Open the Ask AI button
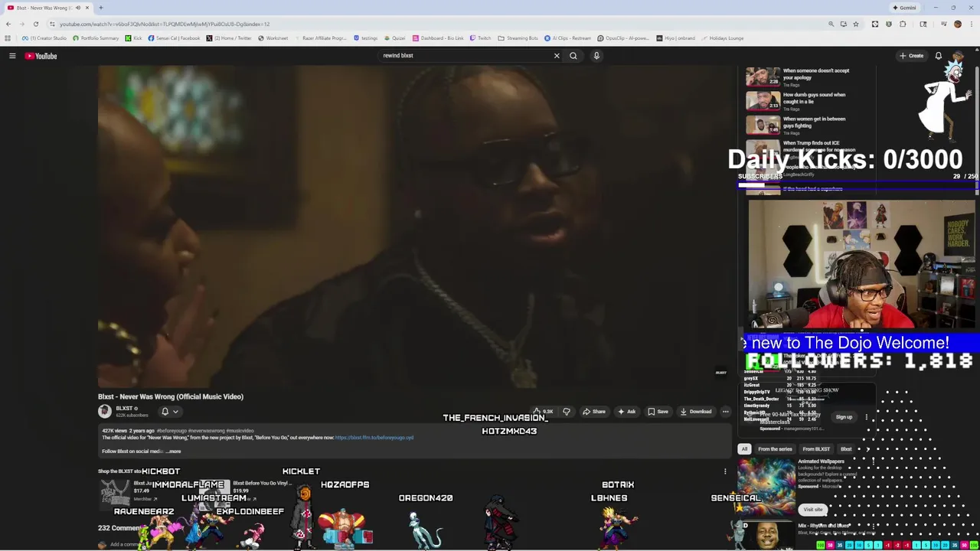The image size is (980, 551). point(626,412)
